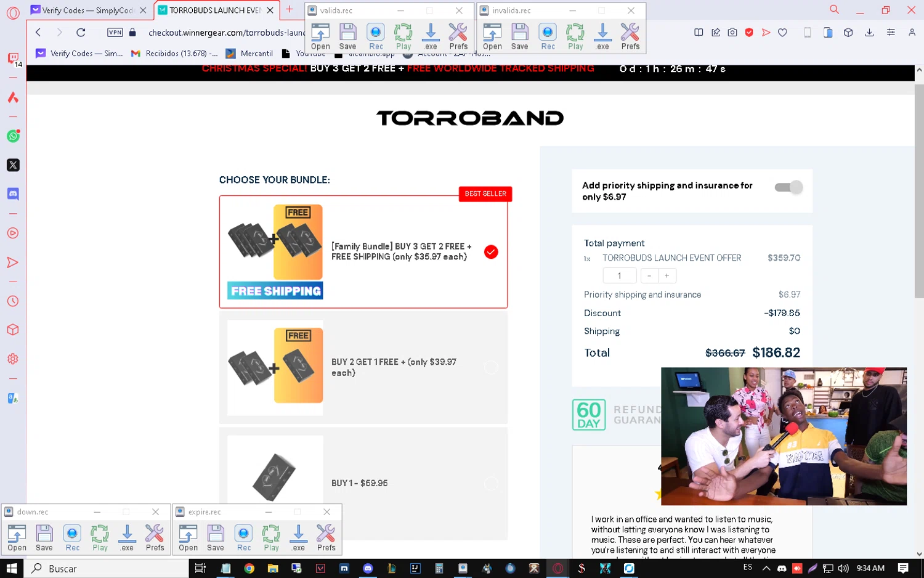Viewport: 924px width, 578px height.
Task: Start Rec in invalida.rec window
Action: (x=548, y=36)
